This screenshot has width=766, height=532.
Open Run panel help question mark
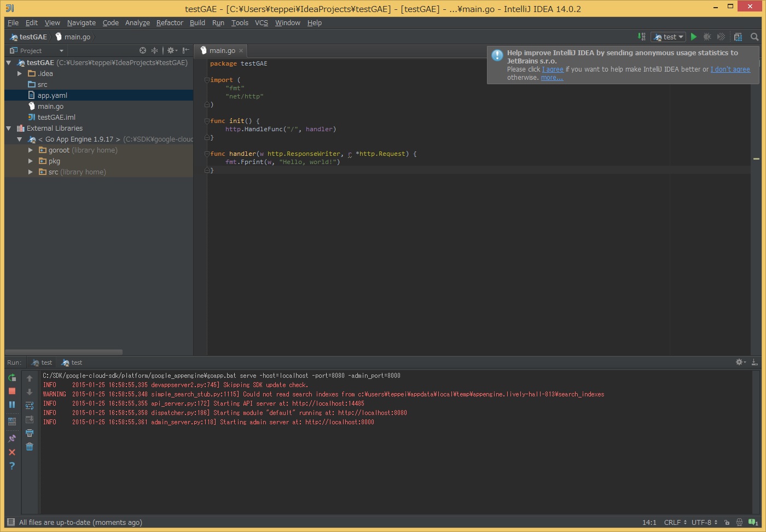click(12, 466)
